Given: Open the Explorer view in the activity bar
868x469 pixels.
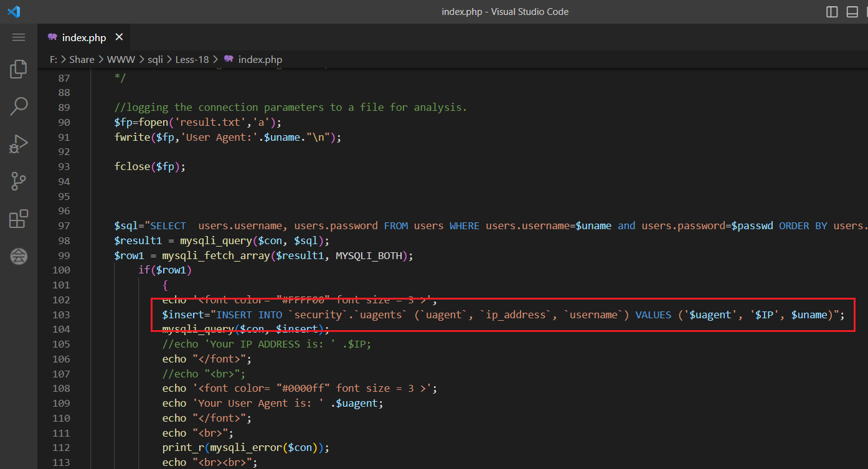Looking at the screenshot, I should [x=19, y=69].
